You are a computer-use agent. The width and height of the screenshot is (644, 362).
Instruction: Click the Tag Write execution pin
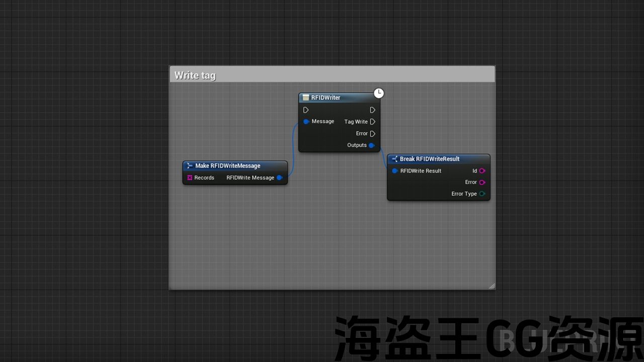point(372,122)
